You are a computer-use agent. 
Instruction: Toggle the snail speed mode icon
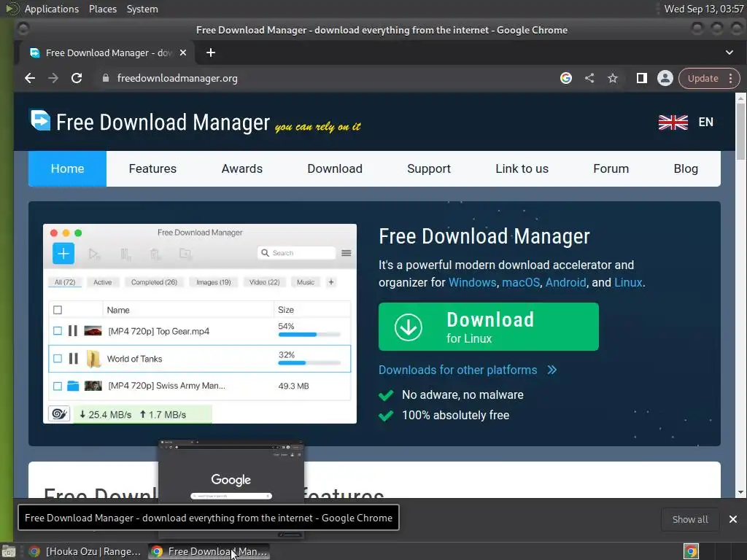pos(59,414)
